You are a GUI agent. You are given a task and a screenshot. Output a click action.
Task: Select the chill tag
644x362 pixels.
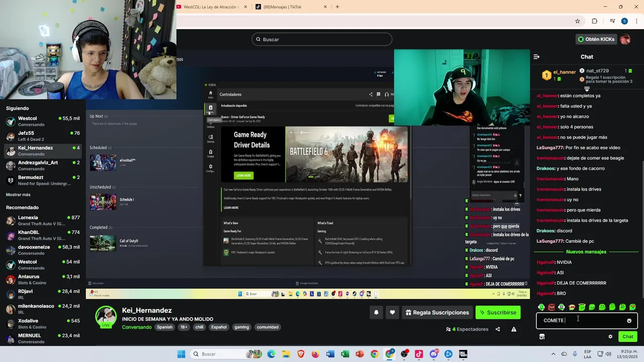click(199, 327)
